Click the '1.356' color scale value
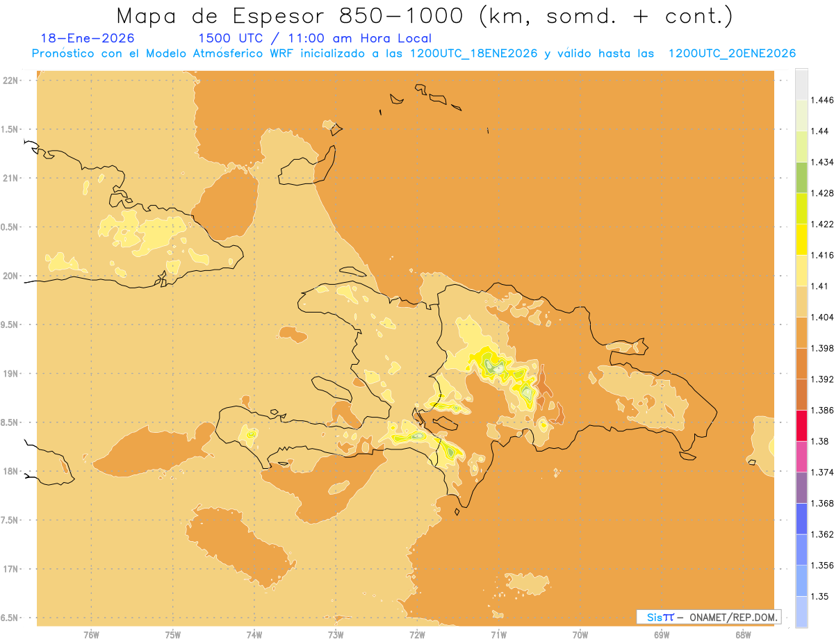Screen dimensions: 834x644 tap(822, 565)
